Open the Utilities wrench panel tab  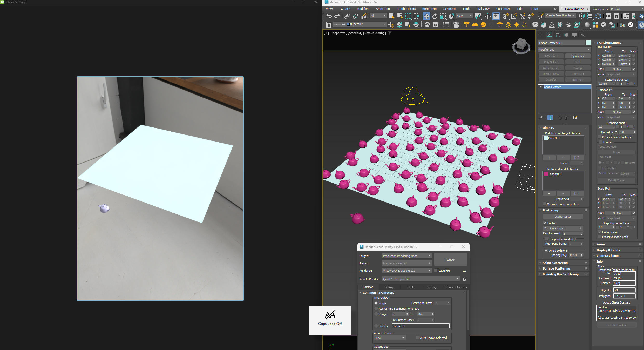pos(583,35)
